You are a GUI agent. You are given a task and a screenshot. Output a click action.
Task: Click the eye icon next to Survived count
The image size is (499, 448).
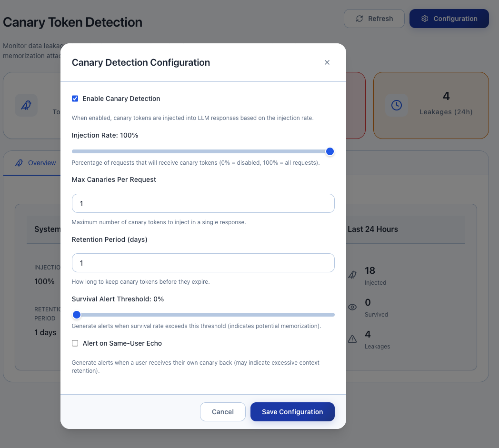(352, 307)
